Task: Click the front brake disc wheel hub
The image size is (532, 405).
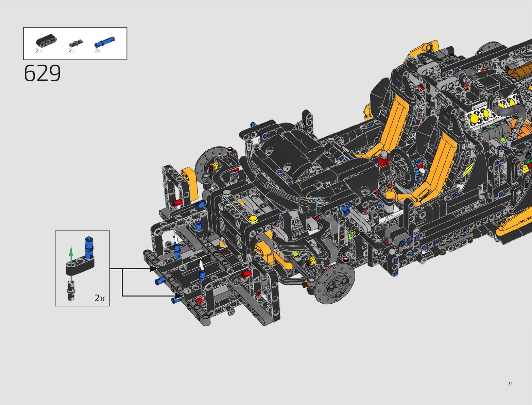Action: [334, 284]
